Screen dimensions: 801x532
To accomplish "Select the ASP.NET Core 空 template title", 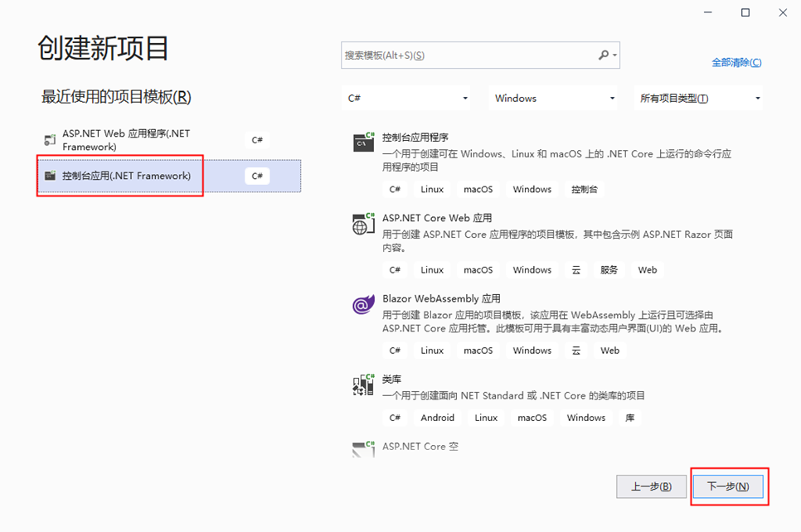I will [x=420, y=446].
